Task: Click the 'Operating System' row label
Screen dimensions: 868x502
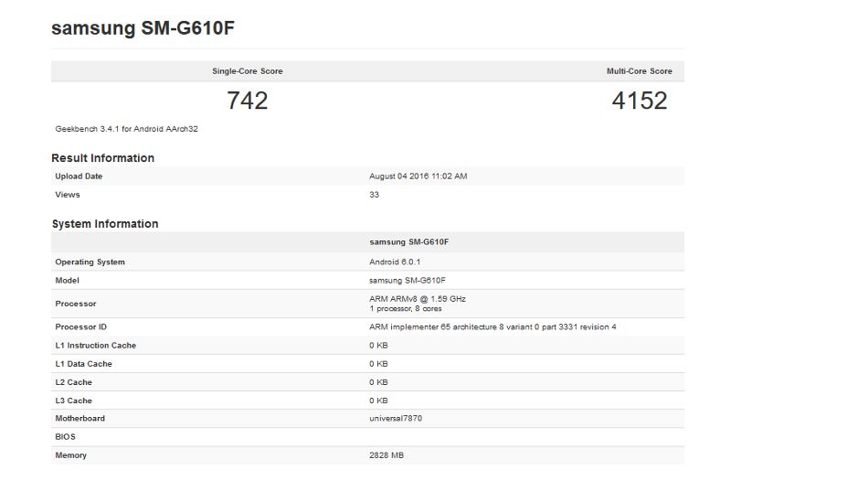Action: tap(90, 262)
